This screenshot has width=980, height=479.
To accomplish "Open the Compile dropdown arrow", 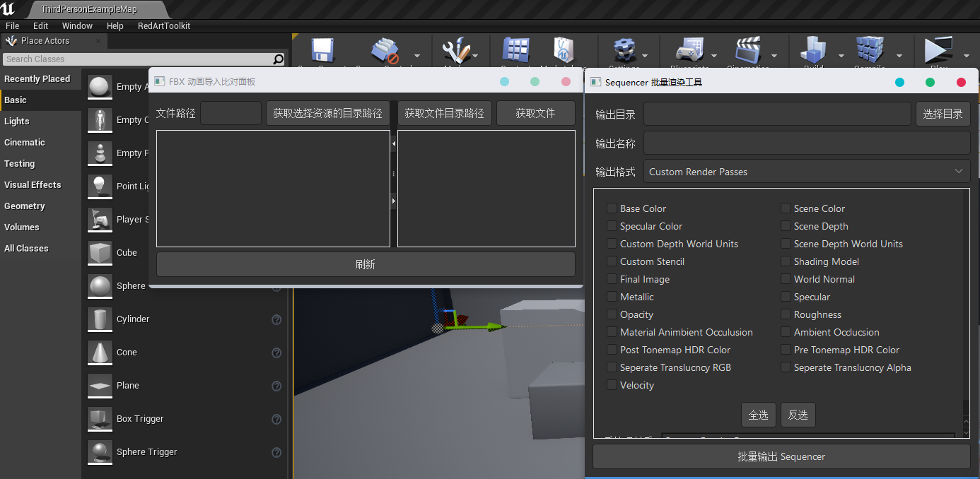I will tap(899, 55).
